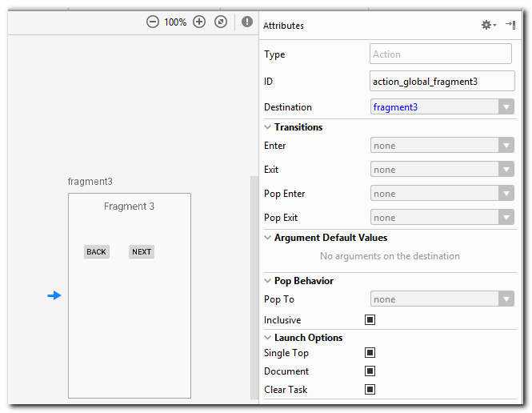The image size is (532, 413).
Task: Open the Pop To dropdown
Action: pos(442,299)
